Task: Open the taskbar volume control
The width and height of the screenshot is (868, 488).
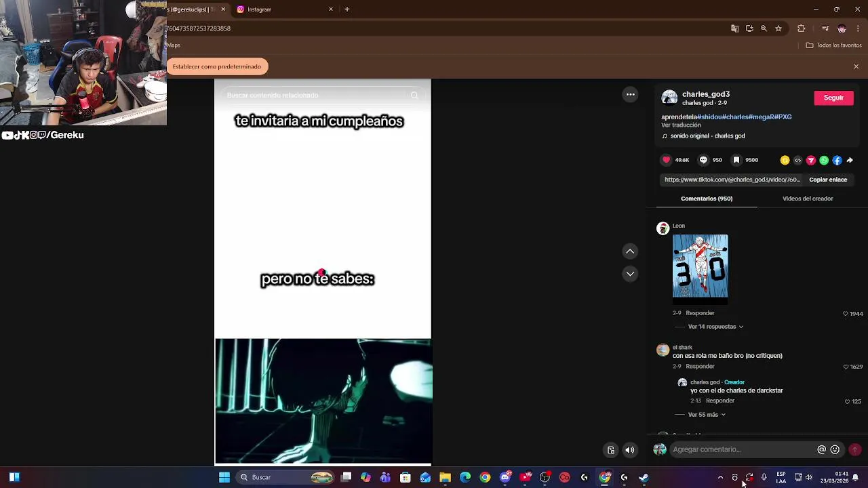Action: tap(808, 477)
